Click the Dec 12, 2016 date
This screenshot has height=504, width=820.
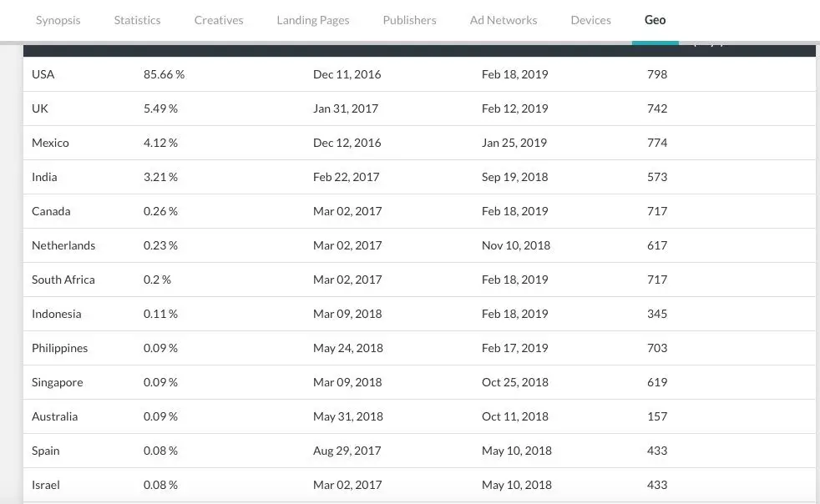point(347,143)
